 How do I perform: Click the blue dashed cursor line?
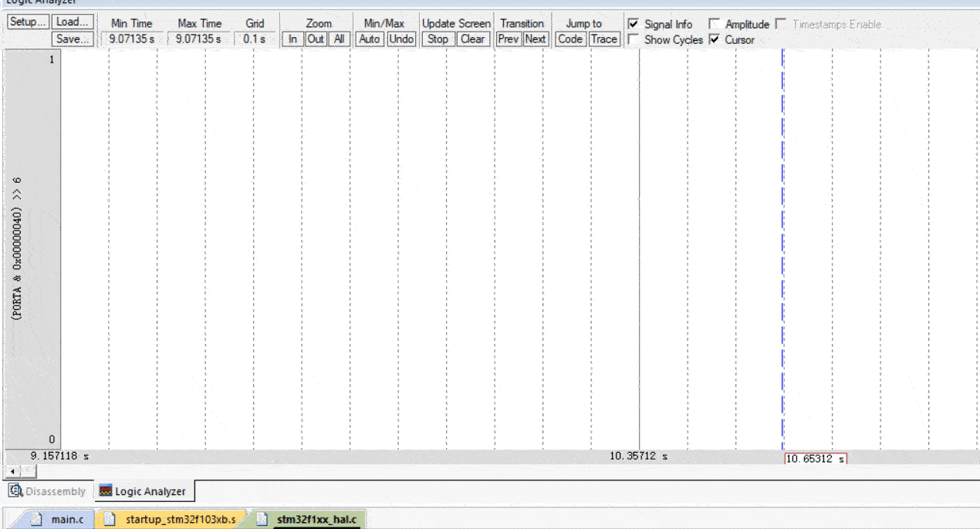pyautogui.click(x=782, y=248)
